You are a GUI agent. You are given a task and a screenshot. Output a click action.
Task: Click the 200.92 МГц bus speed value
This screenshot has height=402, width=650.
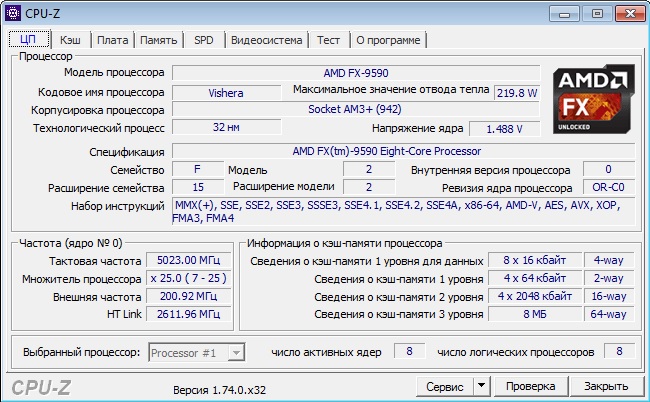tap(189, 296)
